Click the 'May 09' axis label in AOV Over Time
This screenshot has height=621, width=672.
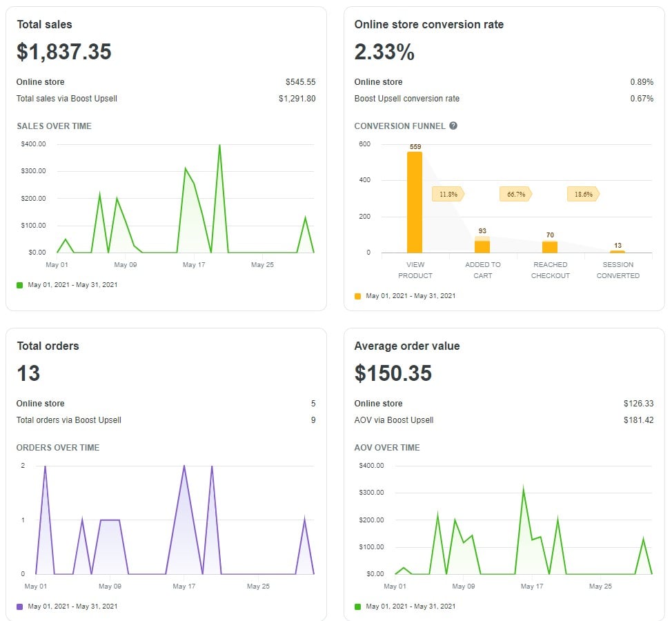point(463,586)
